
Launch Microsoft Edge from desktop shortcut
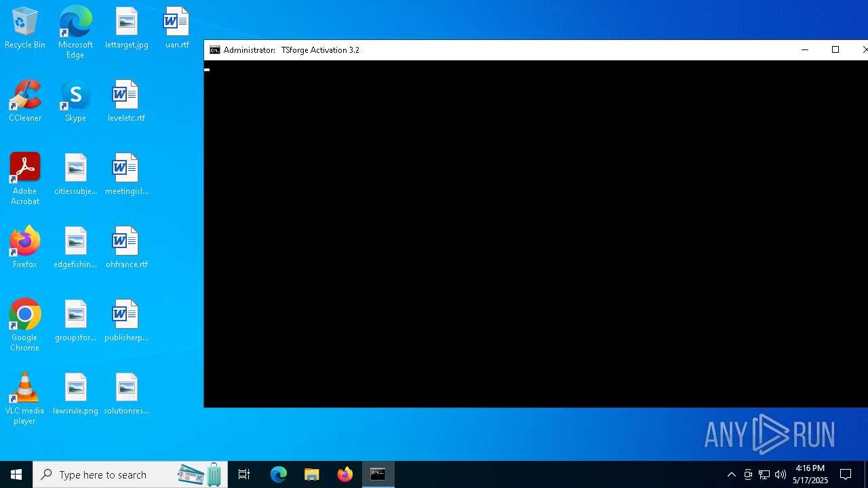point(75,33)
